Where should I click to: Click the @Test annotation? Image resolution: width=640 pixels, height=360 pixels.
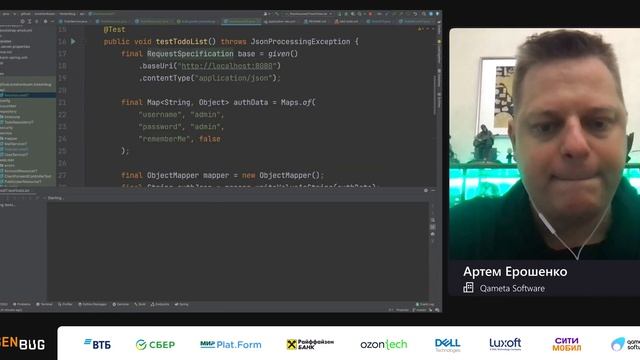pos(114,29)
